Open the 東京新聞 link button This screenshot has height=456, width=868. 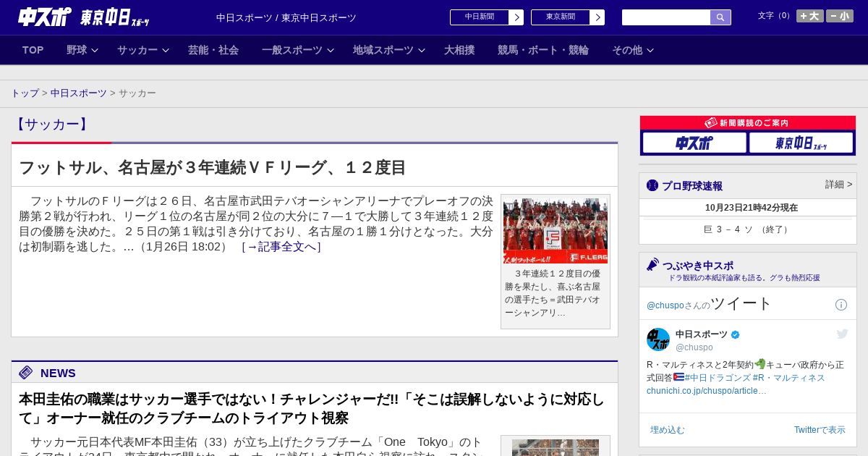(x=560, y=17)
